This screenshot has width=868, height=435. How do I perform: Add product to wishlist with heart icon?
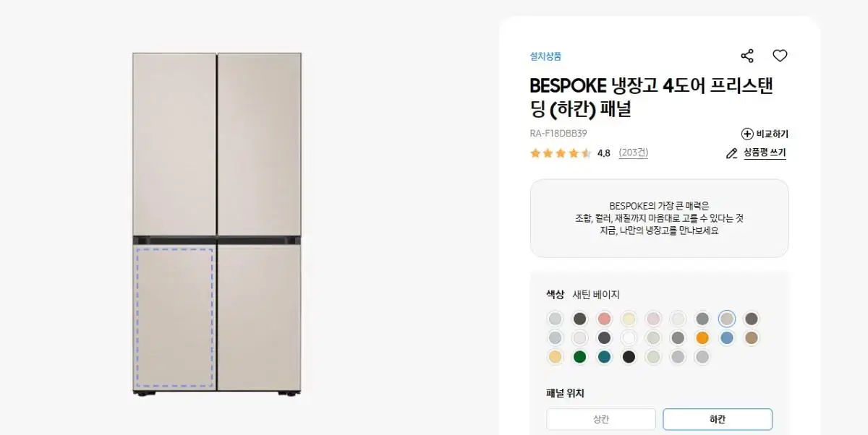[x=780, y=56]
